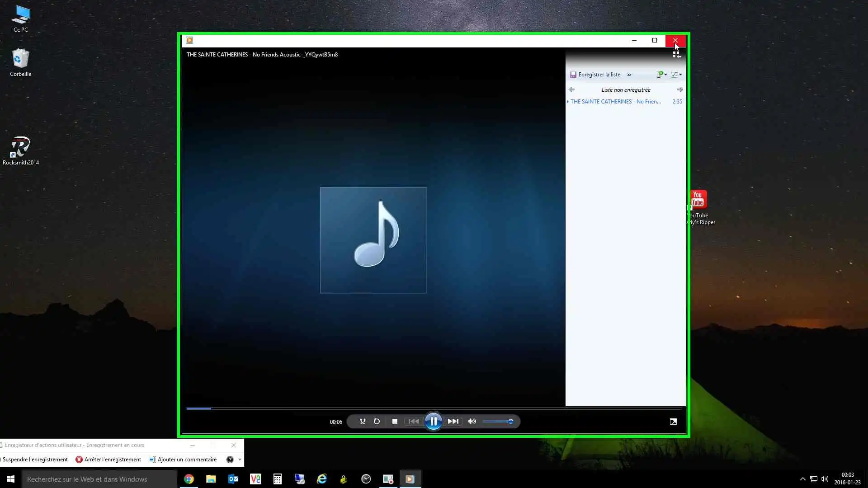Viewport: 868px width, 488px height.
Task: Click the 00:06 elapsed time display
Action: tap(336, 422)
